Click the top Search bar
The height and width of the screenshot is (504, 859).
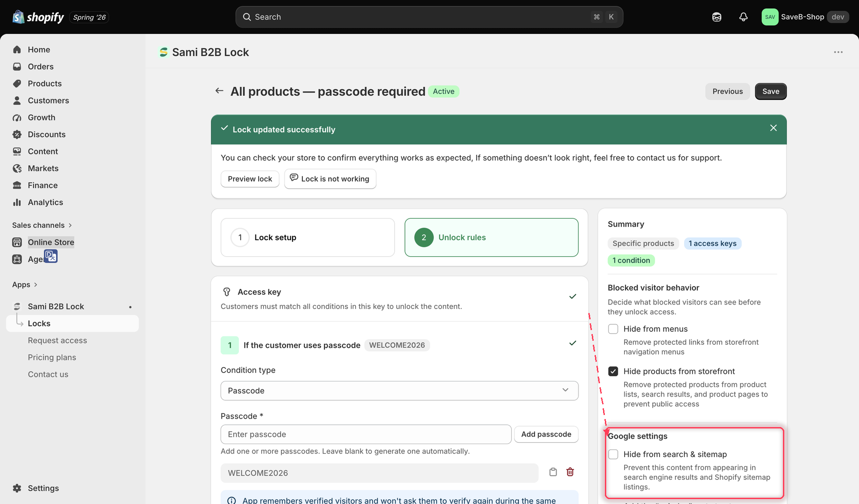(429, 17)
